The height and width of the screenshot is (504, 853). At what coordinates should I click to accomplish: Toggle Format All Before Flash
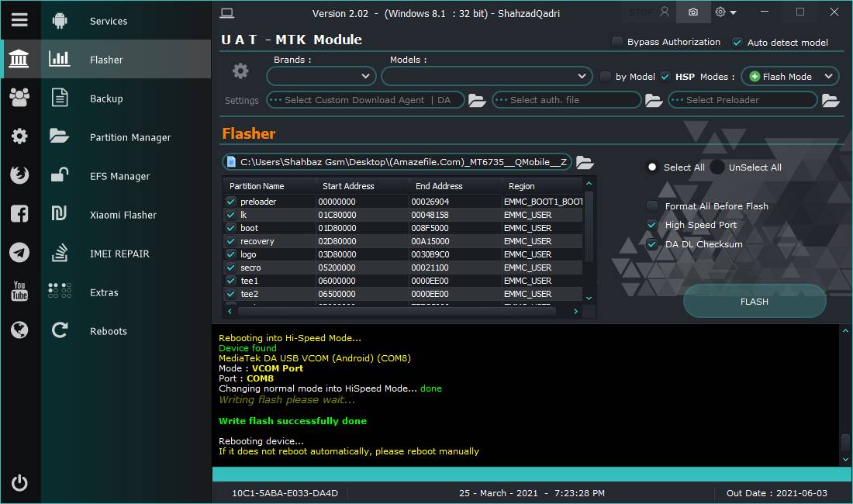[652, 206]
